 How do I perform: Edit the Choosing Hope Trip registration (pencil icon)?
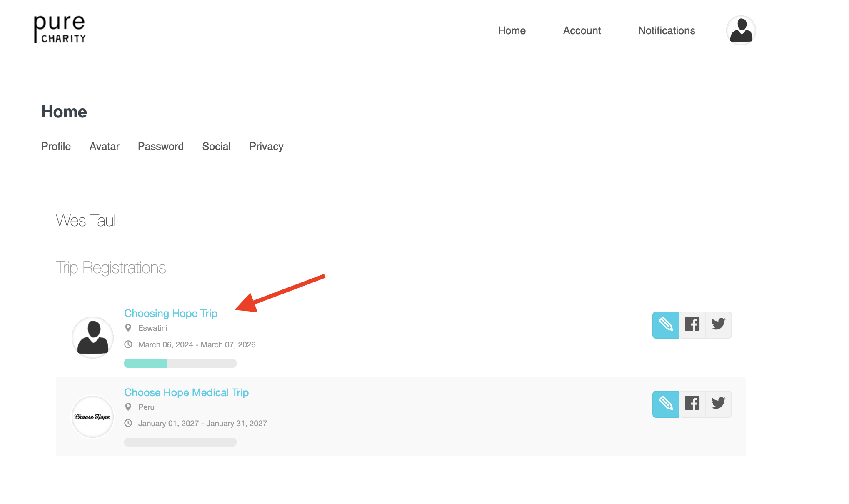coord(666,325)
